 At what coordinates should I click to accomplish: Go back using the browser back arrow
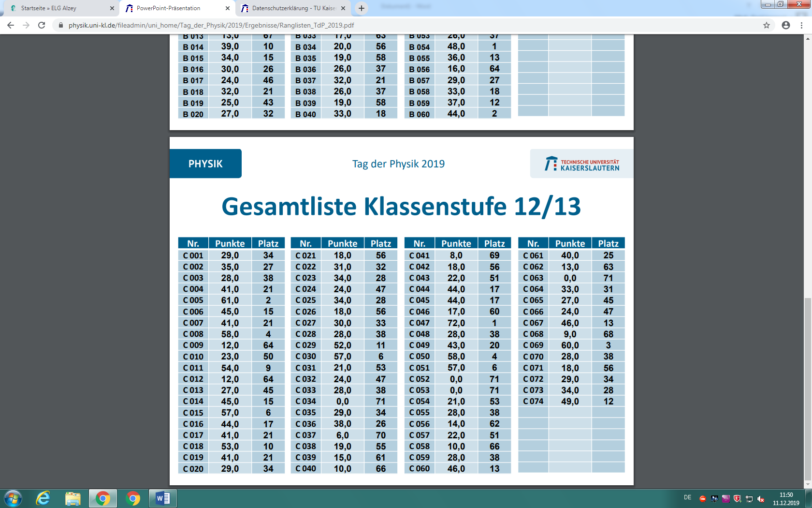pyautogui.click(x=11, y=25)
